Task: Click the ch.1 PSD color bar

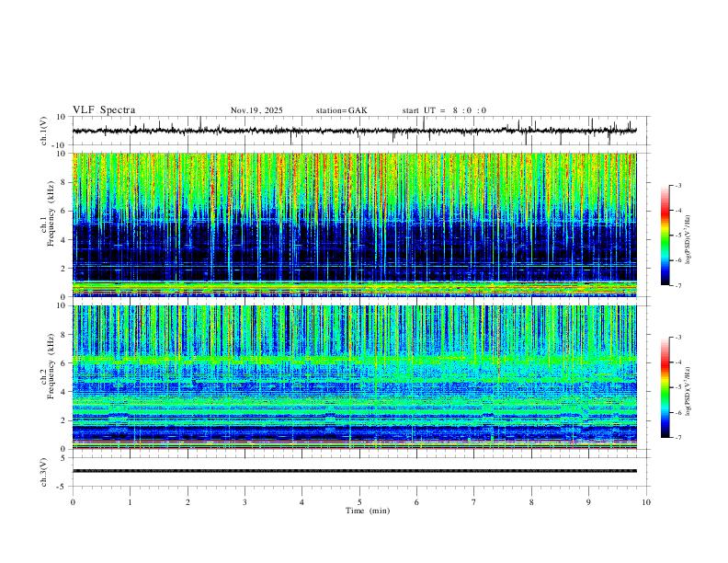Action: (665, 236)
